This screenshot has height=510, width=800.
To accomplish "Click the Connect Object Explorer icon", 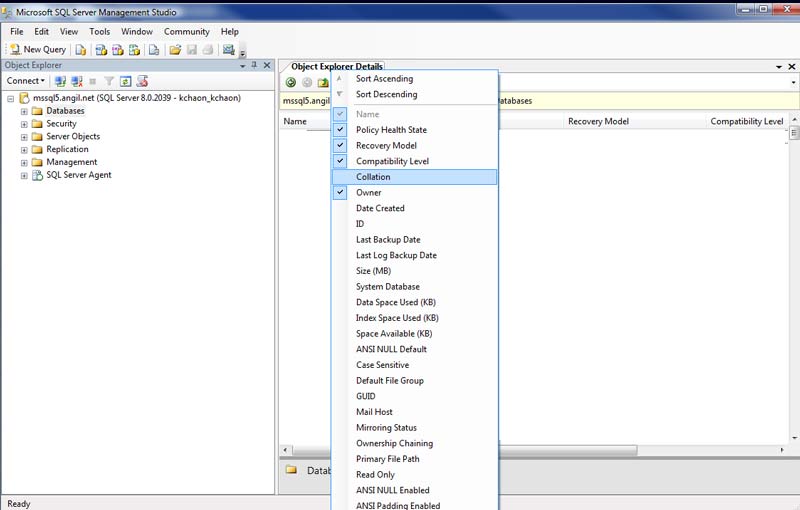I will pyautogui.click(x=60, y=81).
